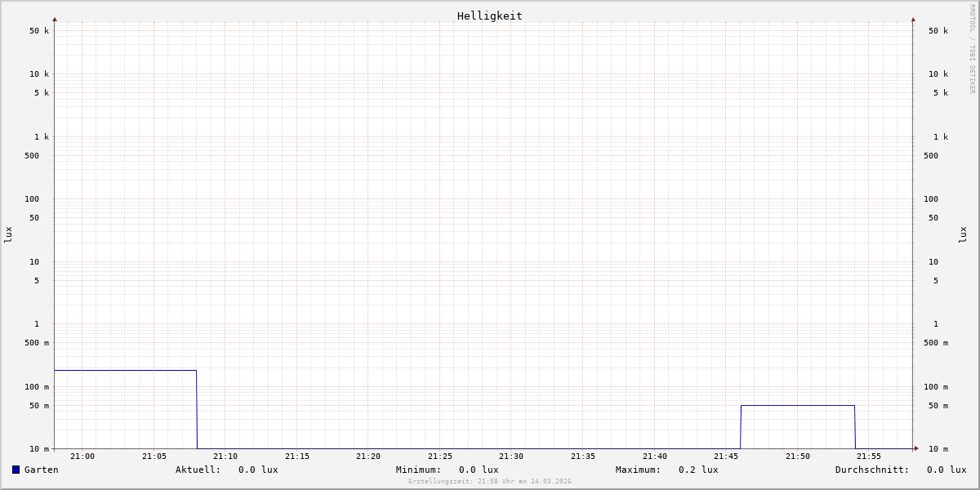The width and height of the screenshot is (980, 490).
Task: Click the Maximum 0.2 lux value
Action: point(698,470)
